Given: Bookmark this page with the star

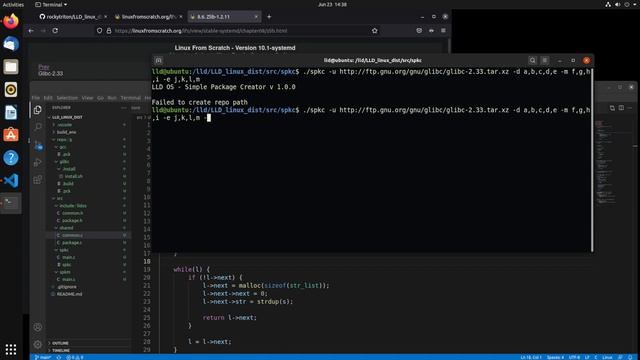Looking at the screenshot, I should 375,31.
